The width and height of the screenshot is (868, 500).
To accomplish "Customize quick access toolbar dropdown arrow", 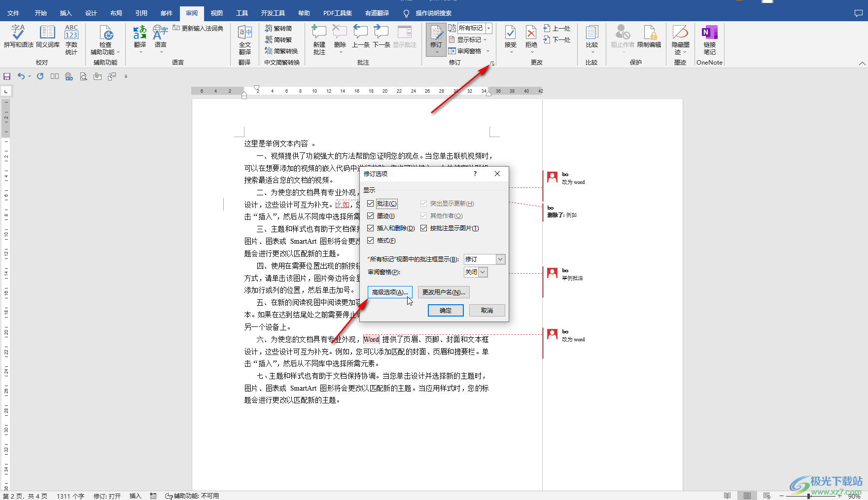I will coord(126,76).
